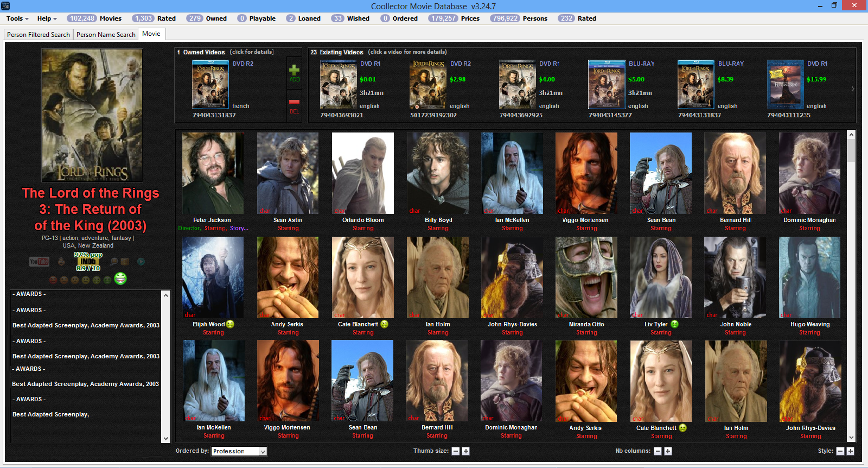Rate the movie with red angry smiley
This screenshot has width=868, height=468.
click(53, 280)
